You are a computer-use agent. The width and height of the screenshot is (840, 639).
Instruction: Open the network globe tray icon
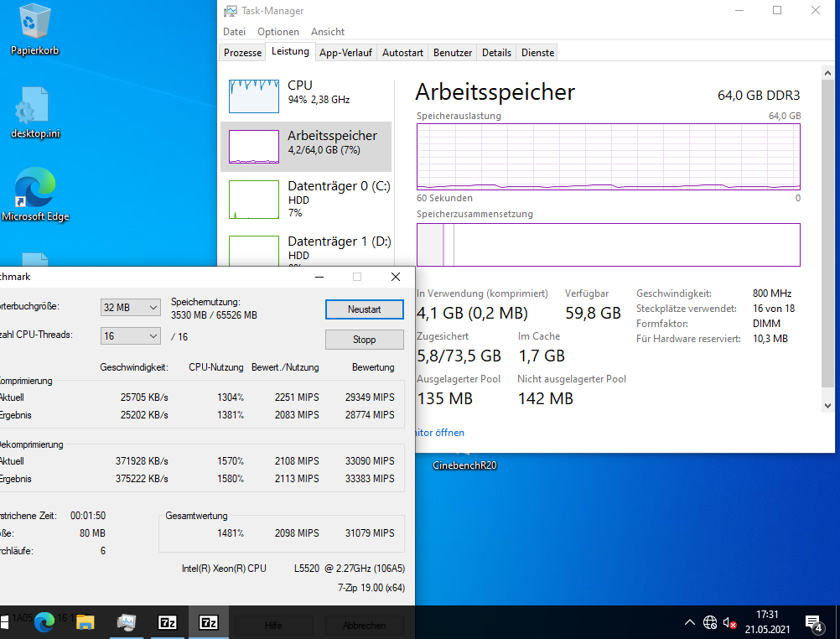(x=710, y=622)
